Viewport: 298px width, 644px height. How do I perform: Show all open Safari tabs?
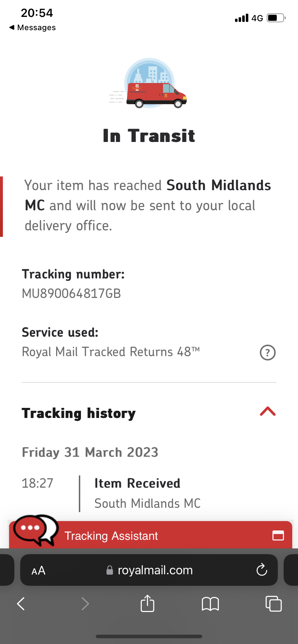click(274, 604)
